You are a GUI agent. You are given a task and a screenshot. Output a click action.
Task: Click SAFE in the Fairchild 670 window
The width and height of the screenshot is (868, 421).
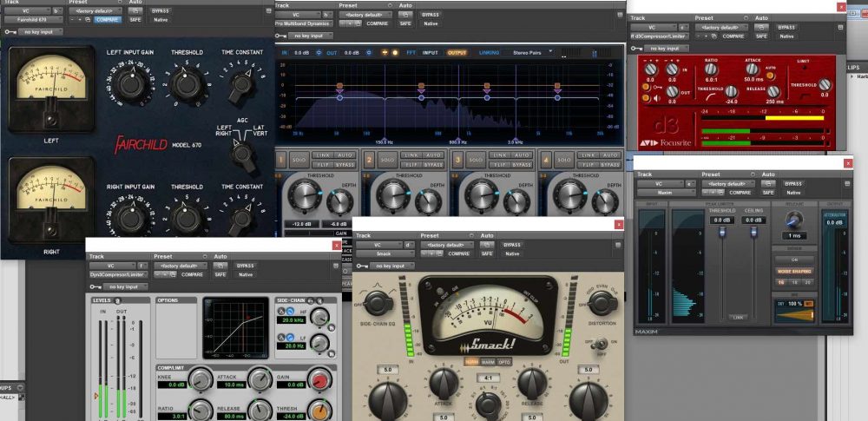pos(135,19)
